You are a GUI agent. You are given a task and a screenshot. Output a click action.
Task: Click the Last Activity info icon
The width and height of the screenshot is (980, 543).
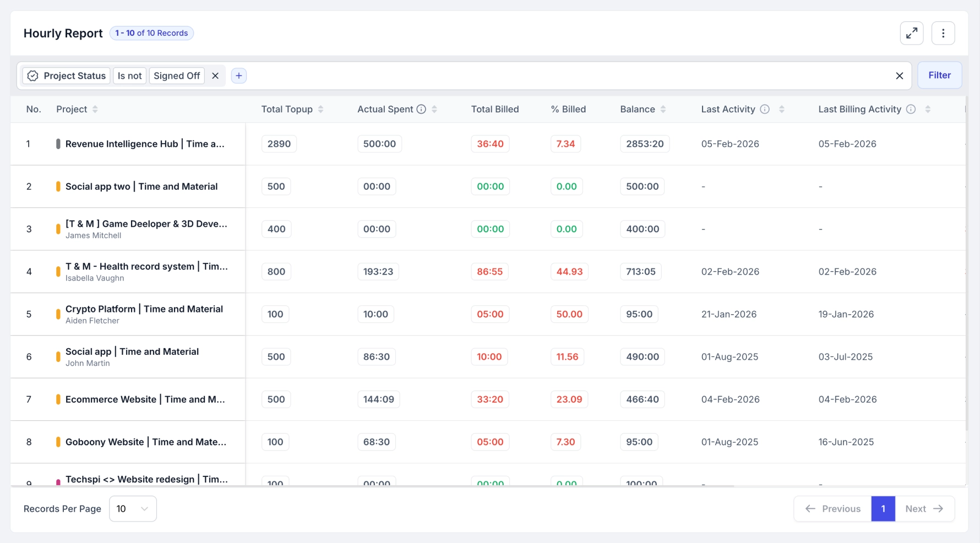pyautogui.click(x=765, y=109)
